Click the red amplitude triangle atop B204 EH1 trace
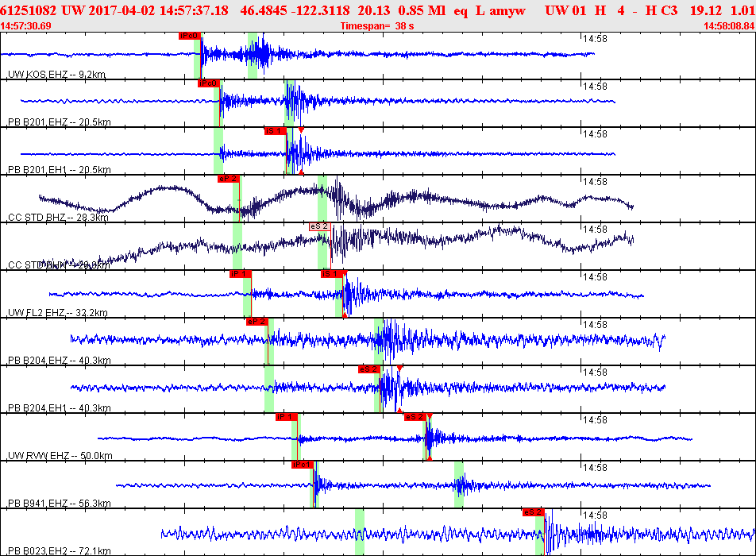Image resolution: width=756 pixels, height=556 pixels. coord(399,369)
